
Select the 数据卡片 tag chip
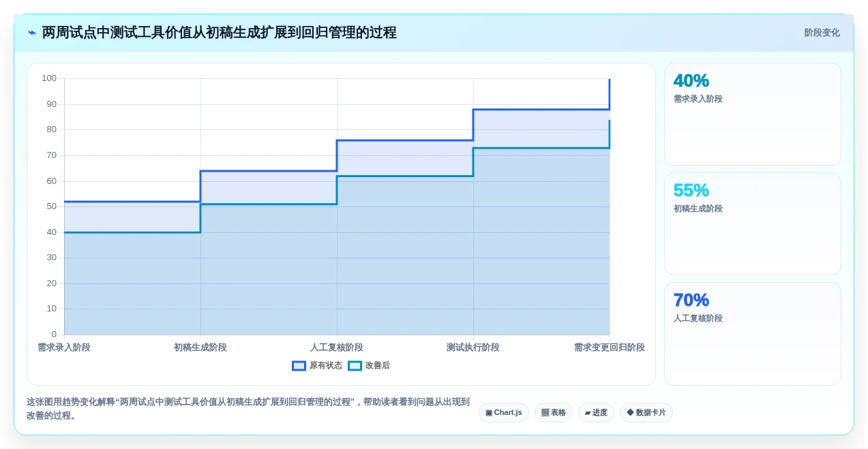click(646, 413)
